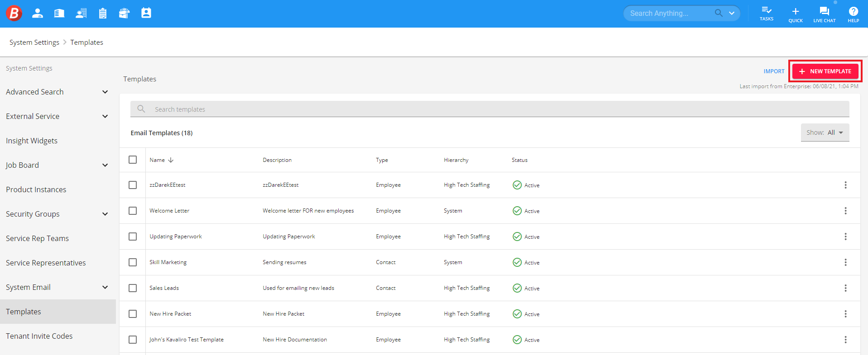Open Live Chat
868x355 pixels.
(x=825, y=14)
